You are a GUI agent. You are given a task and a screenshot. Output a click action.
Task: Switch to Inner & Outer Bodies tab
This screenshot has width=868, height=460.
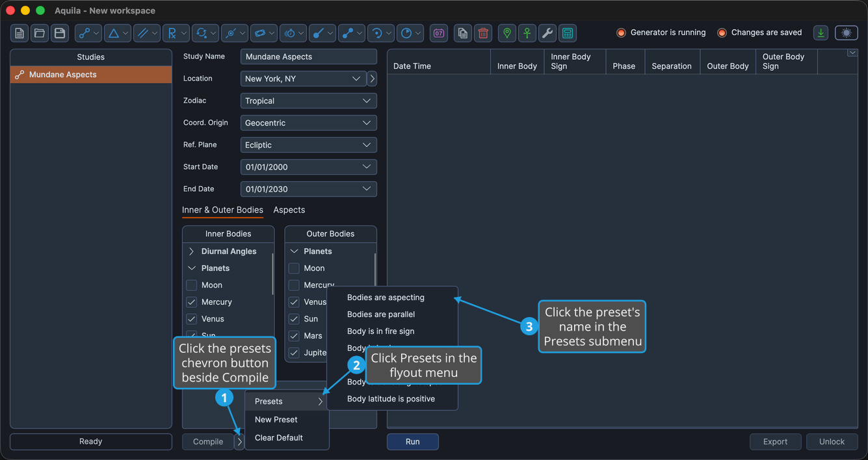click(222, 210)
